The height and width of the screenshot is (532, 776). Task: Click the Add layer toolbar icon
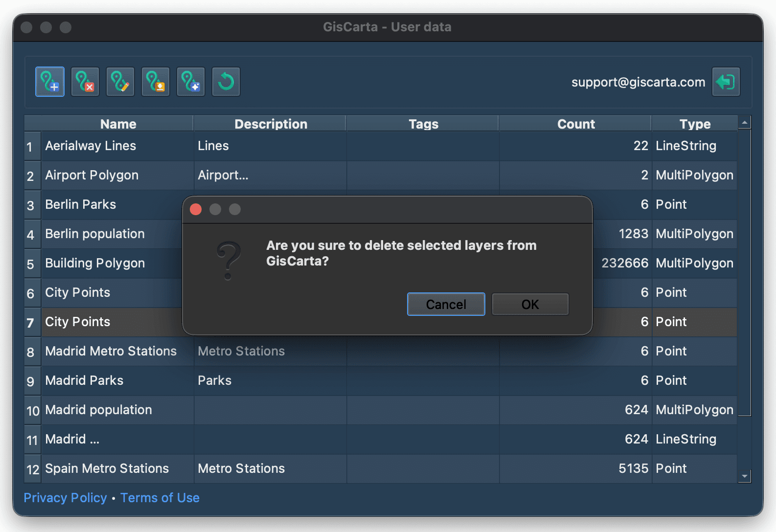tap(50, 82)
